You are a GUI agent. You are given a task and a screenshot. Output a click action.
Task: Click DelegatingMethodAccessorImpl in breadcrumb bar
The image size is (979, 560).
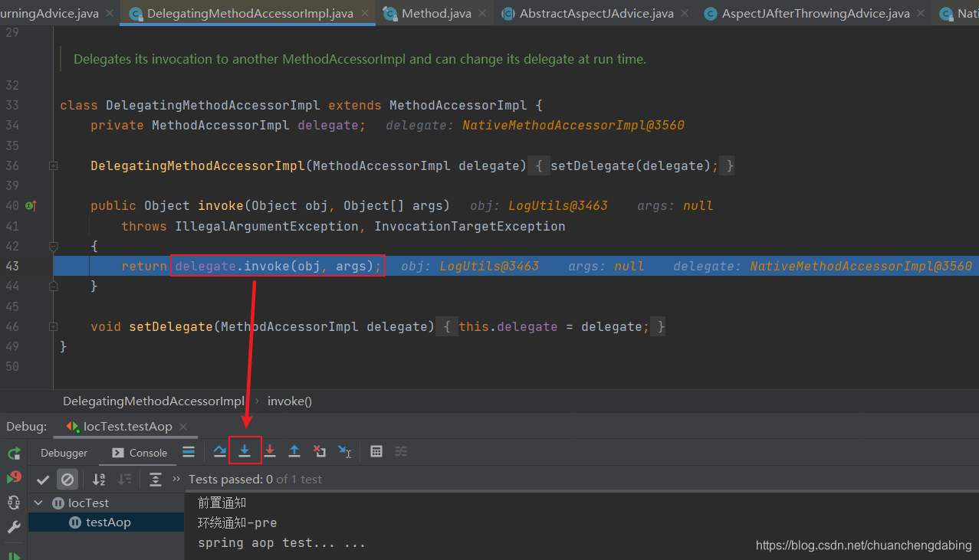tap(153, 401)
